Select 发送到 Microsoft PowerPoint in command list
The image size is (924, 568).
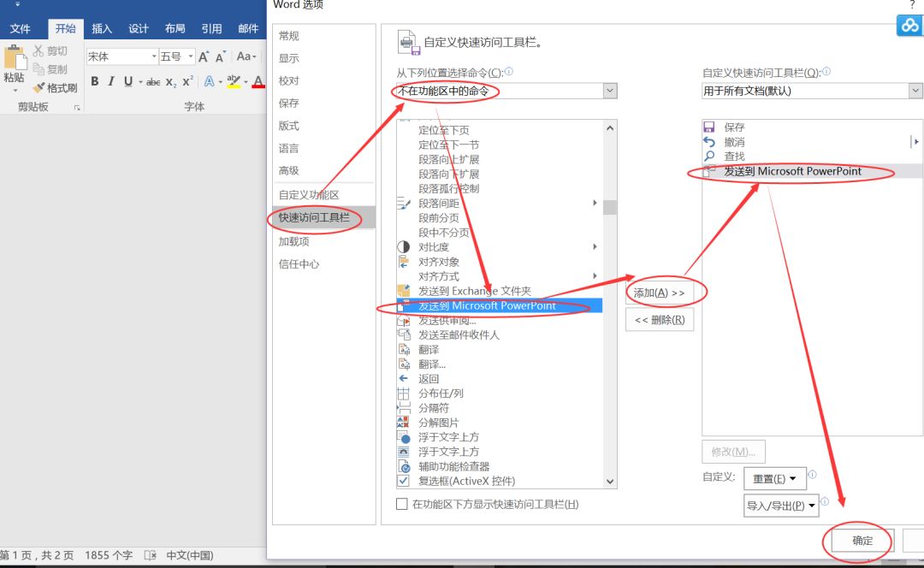click(x=499, y=305)
